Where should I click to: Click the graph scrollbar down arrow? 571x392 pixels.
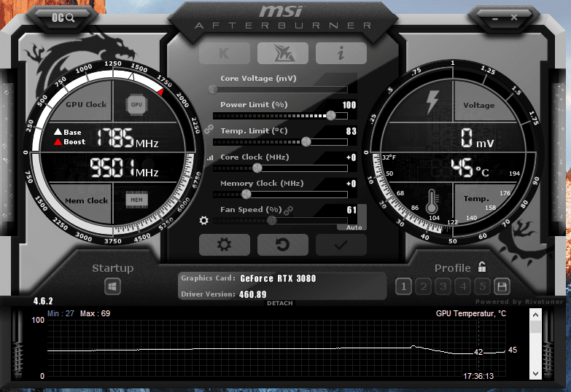[535, 373]
